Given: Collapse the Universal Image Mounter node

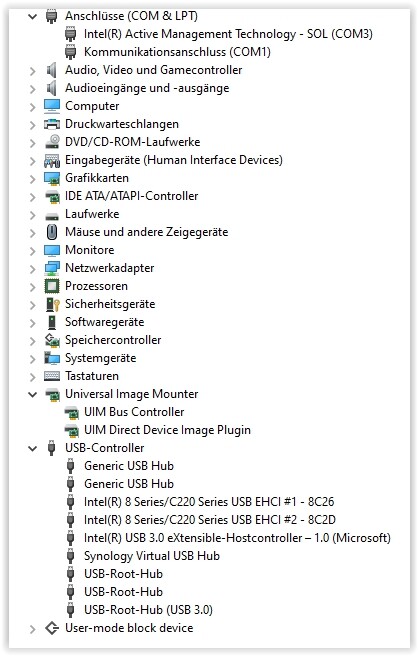Looking at the screenshot, I should [x=32, y=395].
